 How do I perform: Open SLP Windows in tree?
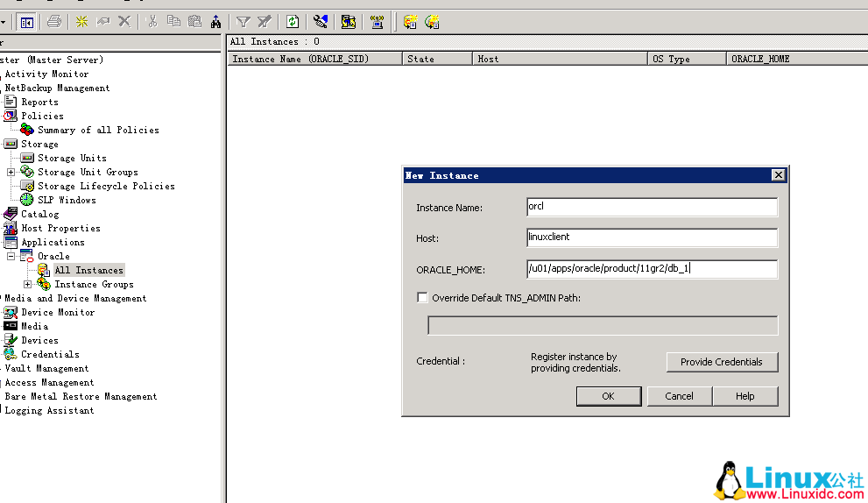click(67, 200)
